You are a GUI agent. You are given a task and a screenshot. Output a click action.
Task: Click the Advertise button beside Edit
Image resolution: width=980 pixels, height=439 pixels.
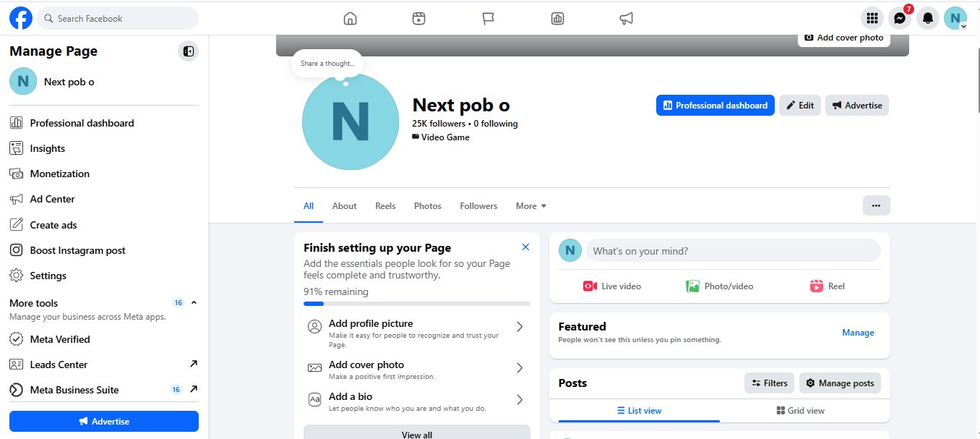click(x=857, y=105)
